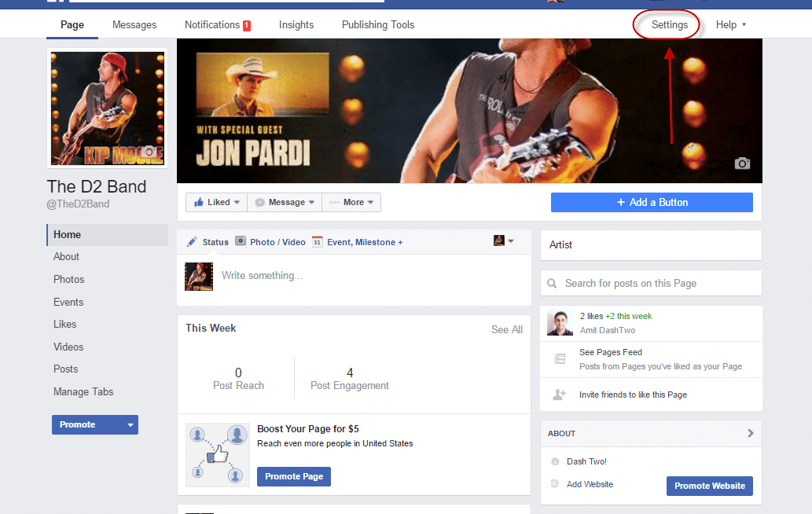This screenshot has height=514, width=812.
Task: Open Photos in left sidebar
Action: [68, 280]
